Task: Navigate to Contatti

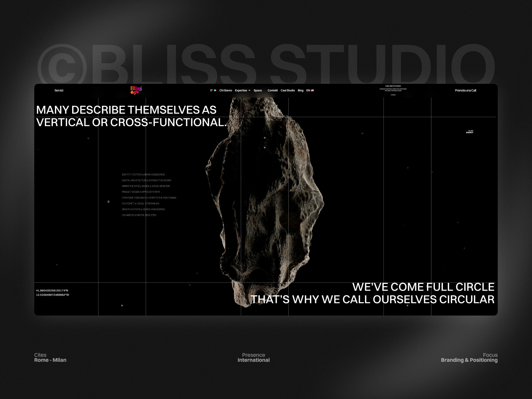Action: 272,90
